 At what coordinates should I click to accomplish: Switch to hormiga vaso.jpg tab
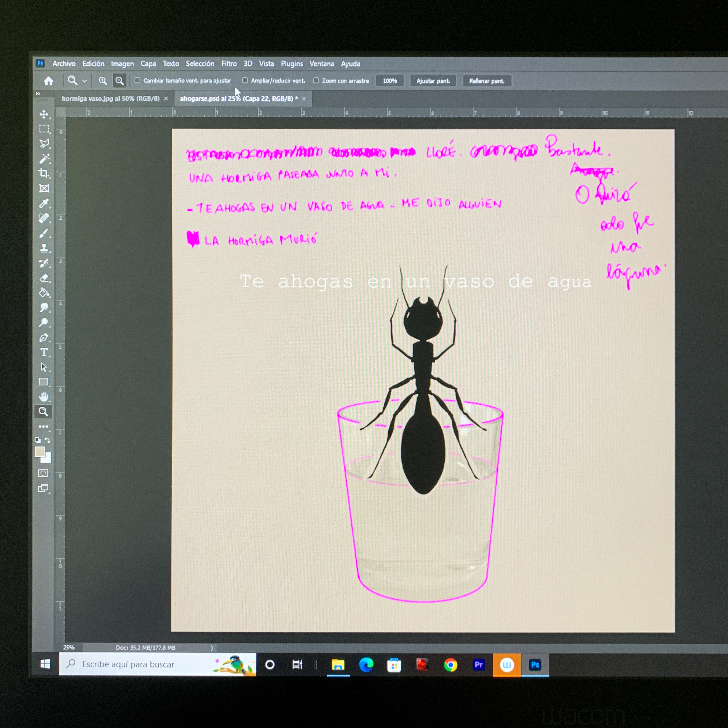[111, 99]
